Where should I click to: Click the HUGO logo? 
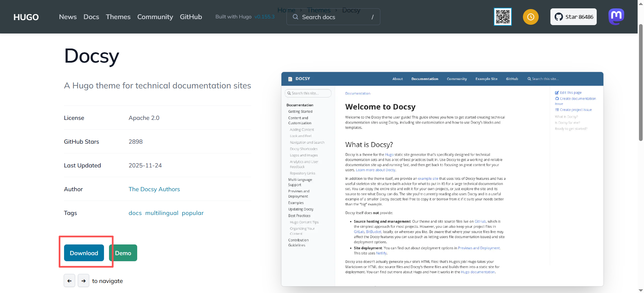[x=26, y=17]
